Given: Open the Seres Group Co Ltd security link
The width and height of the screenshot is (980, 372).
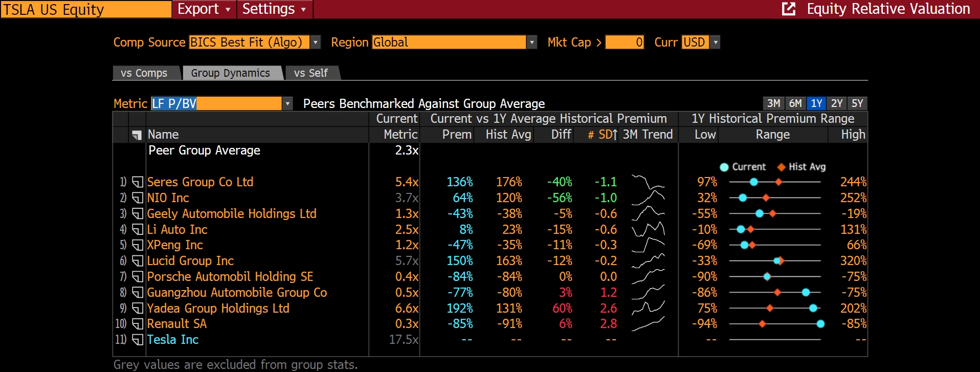Looking at the screenshot, I should [200, 182].
